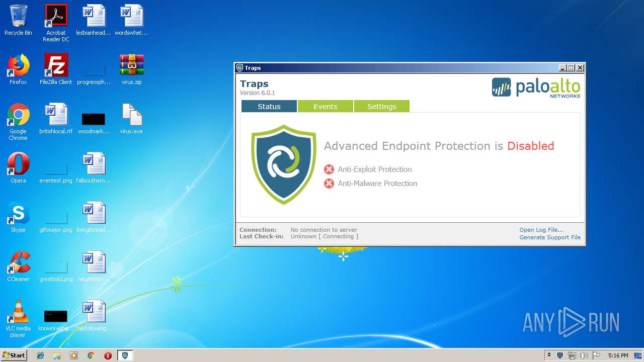The width and height of the screenshot is (644, 362).
Task: Select the talkfollowing Word document icon
Action: (94, 316)
